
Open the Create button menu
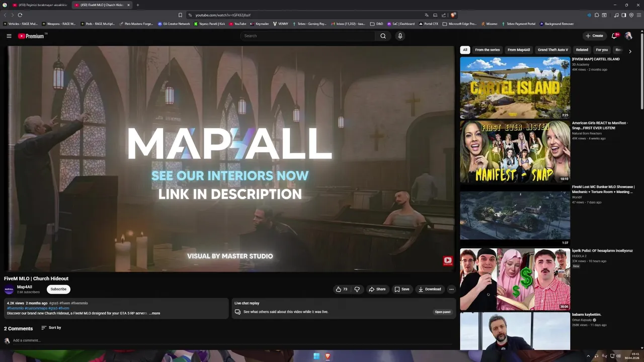tap(594, 36)
